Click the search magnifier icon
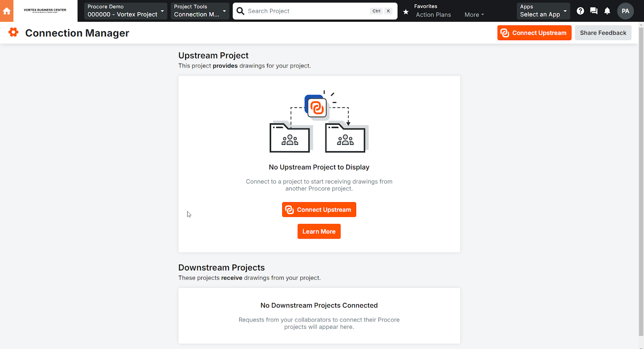644x349 pixels. [240, 11]
